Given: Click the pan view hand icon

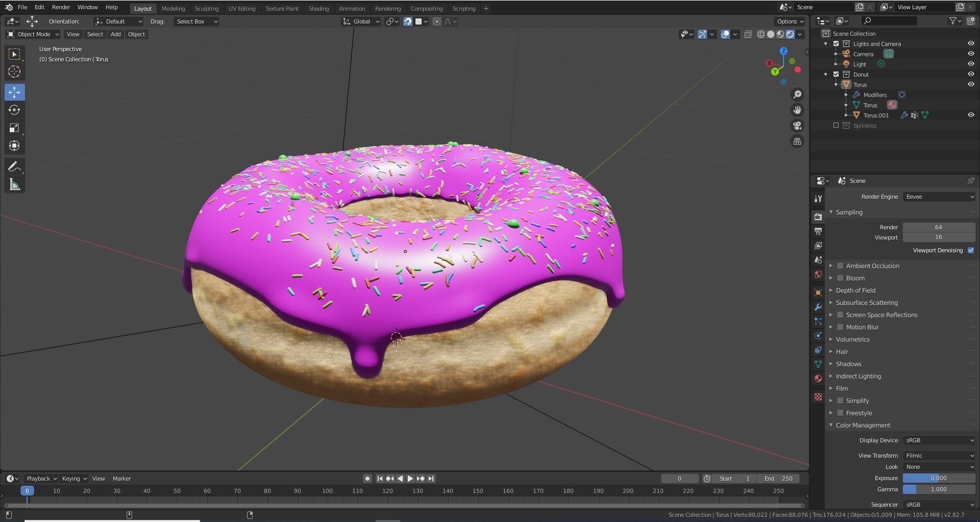Looking at the screenshot, I should pos(797,110).
